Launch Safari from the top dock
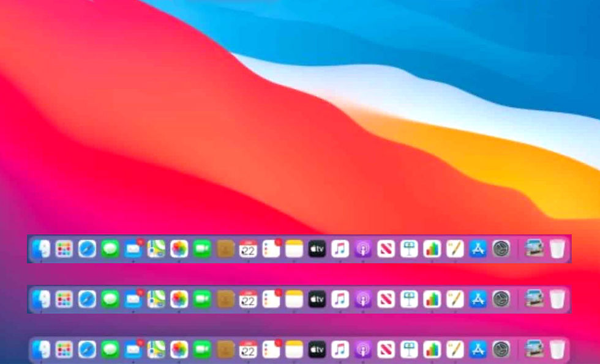The height and width of the screenshot is (364, 600). pyautogui.click(x=87, y=249)
